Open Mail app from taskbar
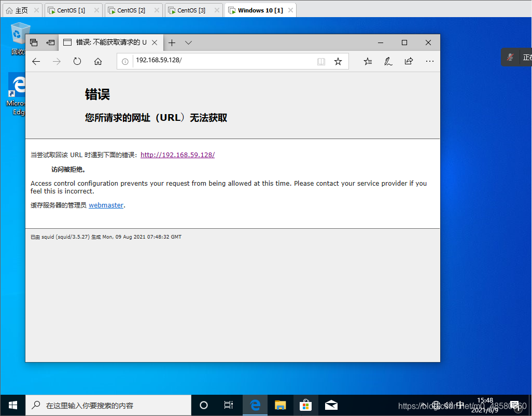 pyautogui.click(x=331, y=405)
